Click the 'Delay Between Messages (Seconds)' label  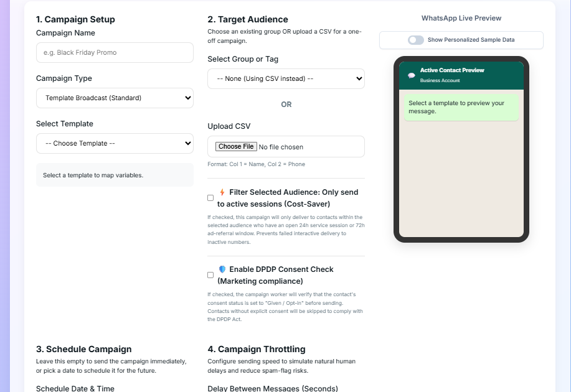(273, 388)
